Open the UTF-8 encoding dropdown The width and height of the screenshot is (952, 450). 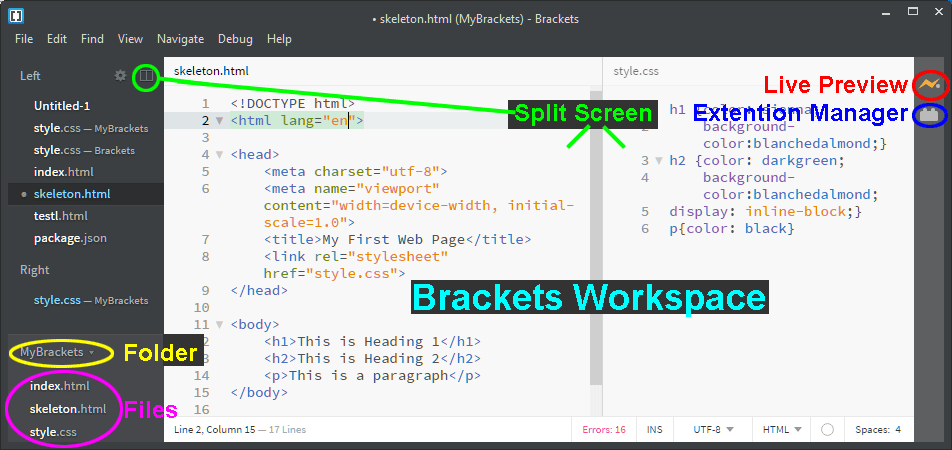(713, 429)
